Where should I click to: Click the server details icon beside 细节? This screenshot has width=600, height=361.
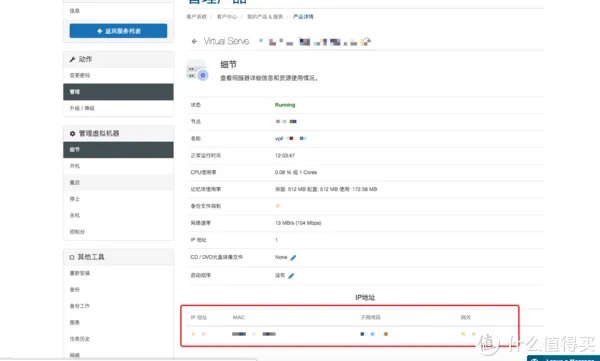pyautogui.click(x=197, y=70)
